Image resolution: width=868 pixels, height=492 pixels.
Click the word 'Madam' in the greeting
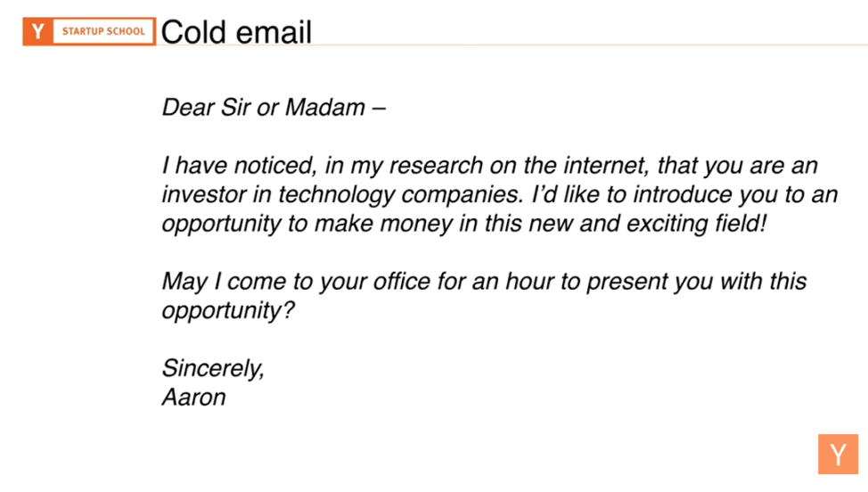click(325, 107)
